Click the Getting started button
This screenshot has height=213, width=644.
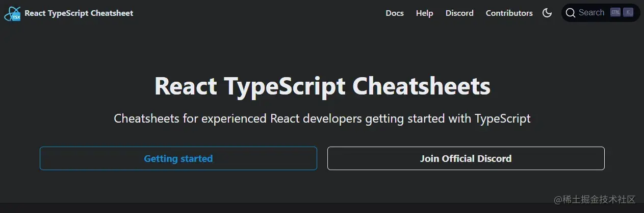(x=178, y=158)
